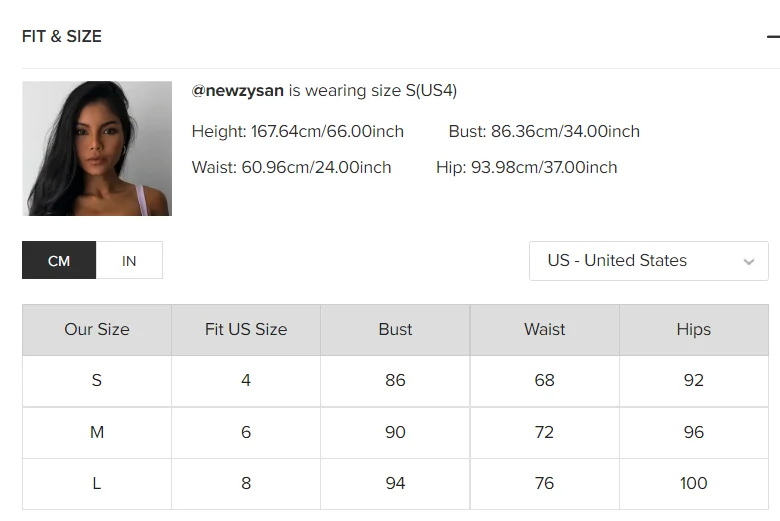
Task: Click the model's Hip measurement text
Action: [526, 168]
